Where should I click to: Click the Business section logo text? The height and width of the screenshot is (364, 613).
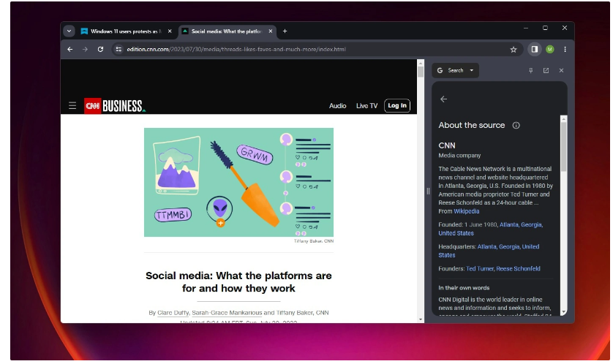(123, 106)
